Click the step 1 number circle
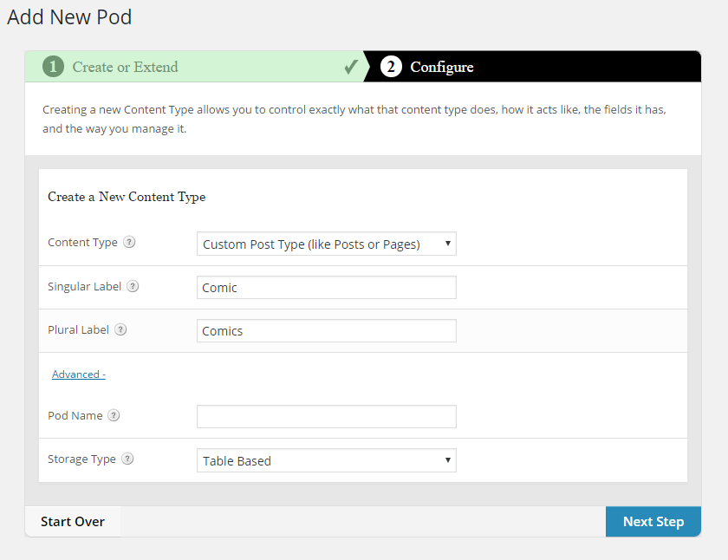Image resolution: width=728 pixels, height=560 pixels. [x=54, y=67]
